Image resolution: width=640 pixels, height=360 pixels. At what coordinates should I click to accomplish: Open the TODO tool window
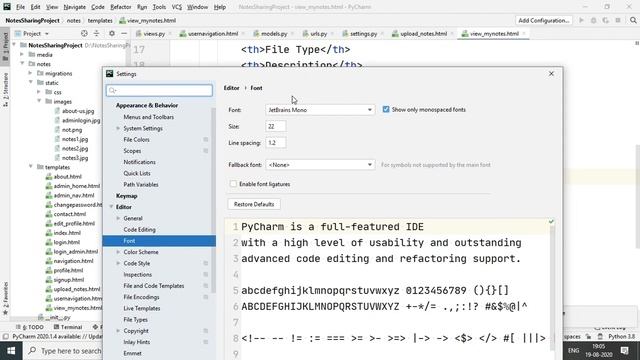point(29,327)
